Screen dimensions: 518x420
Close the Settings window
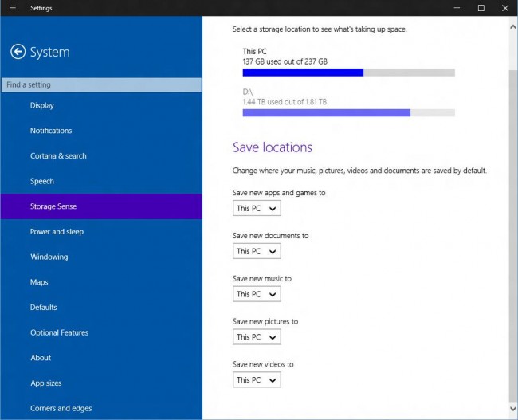pos(504,8)
